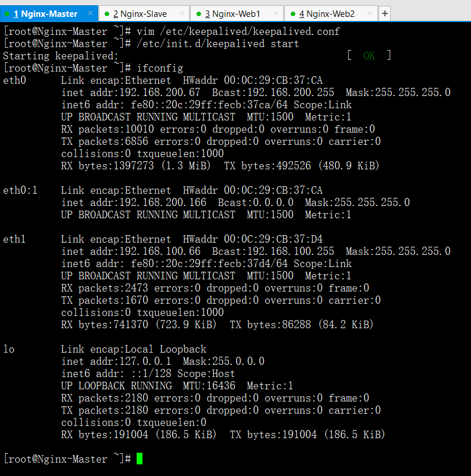Click inet addr 192.168.200.67
This screenshot has height=476, width=471.
(131, 93)
